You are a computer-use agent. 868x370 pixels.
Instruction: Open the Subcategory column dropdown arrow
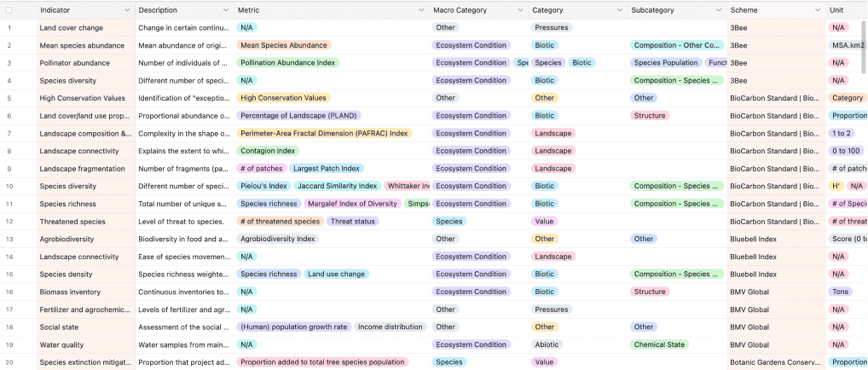(719, 10)
